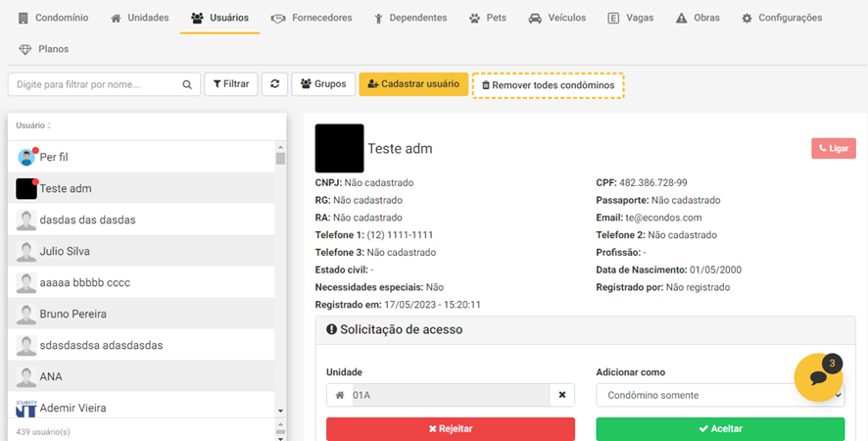Open the Planos tab
Screen dimensions: 868x441
pos(44,49)
